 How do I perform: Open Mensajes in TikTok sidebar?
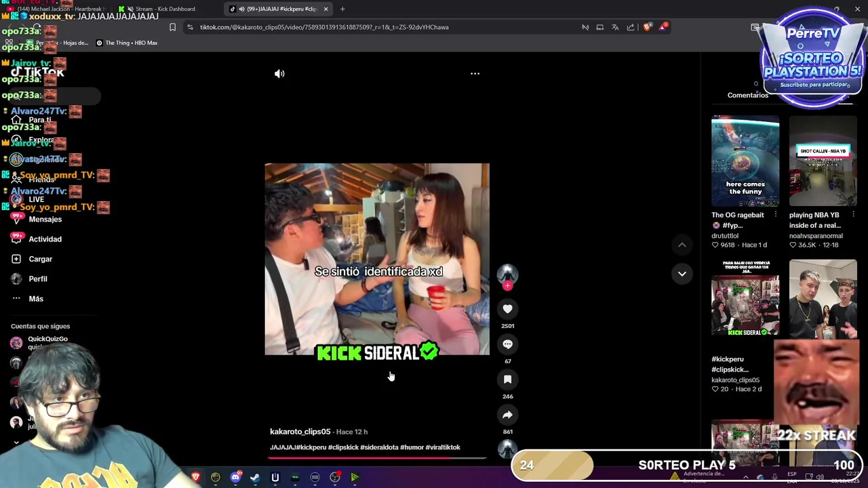coord(45,220)
